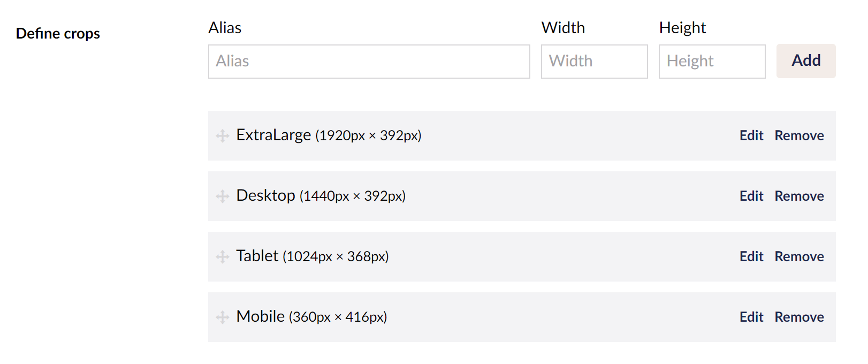Remove the Mobile crop

click(799, 317)
